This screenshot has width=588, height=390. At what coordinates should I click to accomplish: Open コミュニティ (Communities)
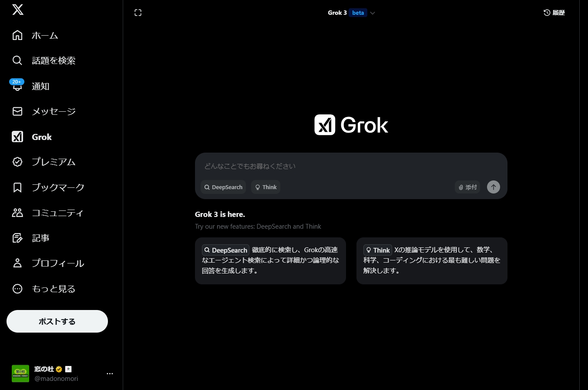point(58,213)
